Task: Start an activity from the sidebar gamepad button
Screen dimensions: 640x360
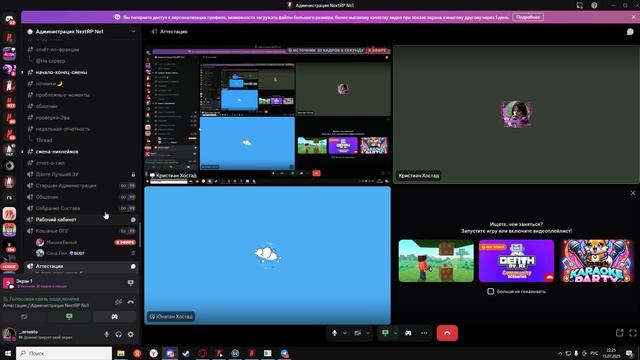Action: point(114,316)
